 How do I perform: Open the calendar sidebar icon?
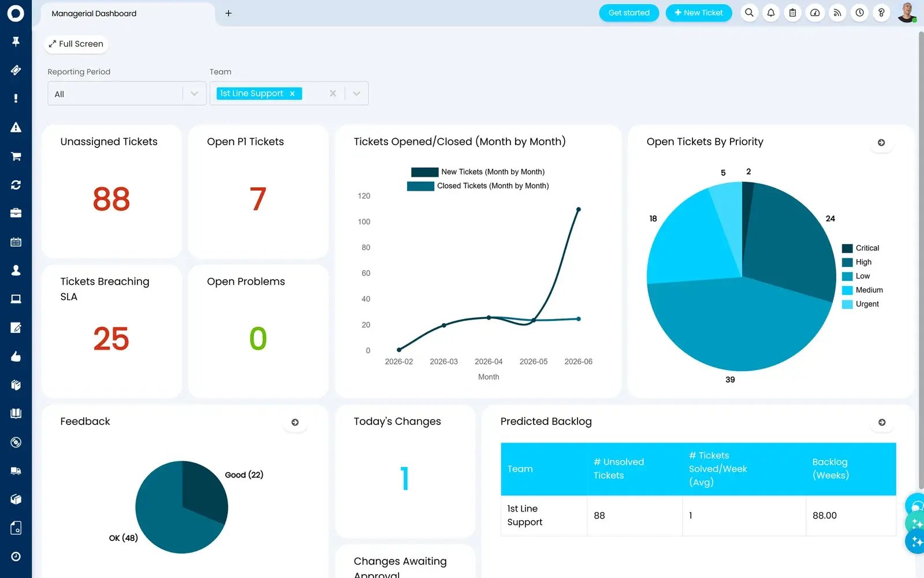coord(16,242)
